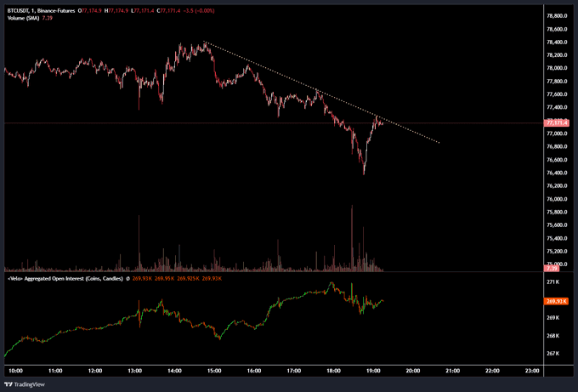
Task: Click the 76,400.0 price axis label
Action: (x=557, y=173)
